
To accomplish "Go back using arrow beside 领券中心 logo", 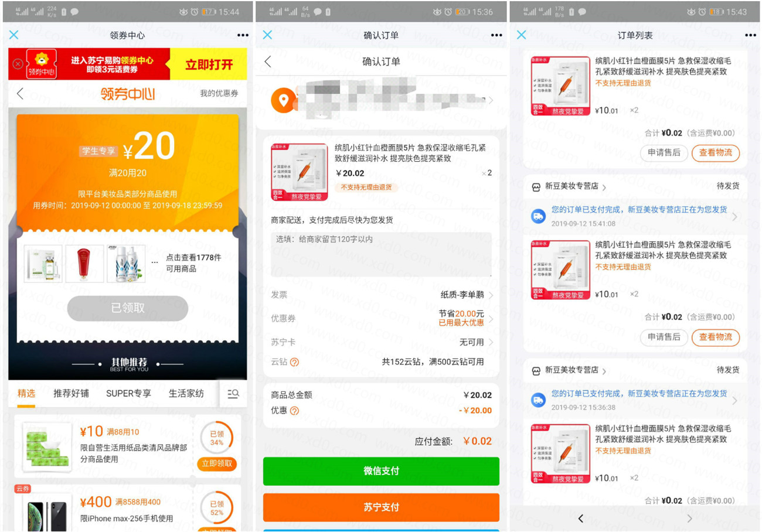I will point(20,93).
